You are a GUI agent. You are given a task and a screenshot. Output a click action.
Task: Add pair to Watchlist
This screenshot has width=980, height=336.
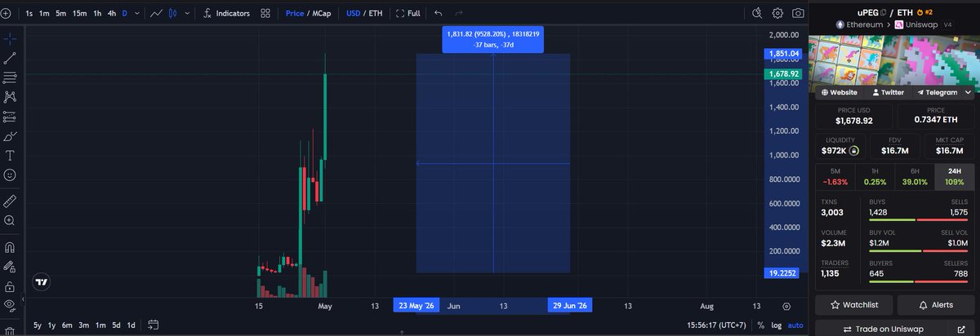[x=853, y=305]
